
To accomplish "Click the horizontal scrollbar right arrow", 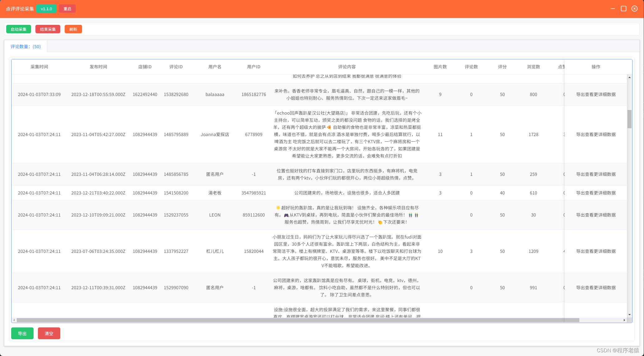I will click(624, 320).
